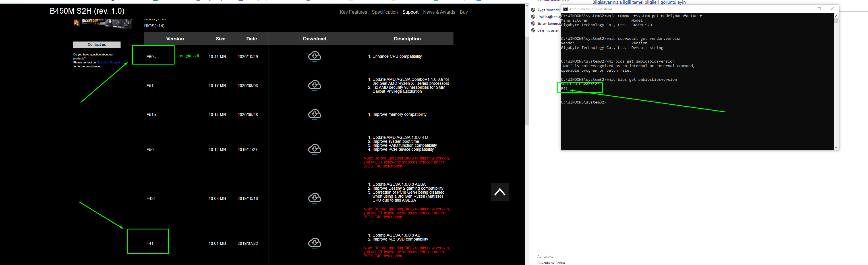Viewport: 868px width, 265px height.
Task: Open News & Awards section
Action: click(x=439, y=12)
